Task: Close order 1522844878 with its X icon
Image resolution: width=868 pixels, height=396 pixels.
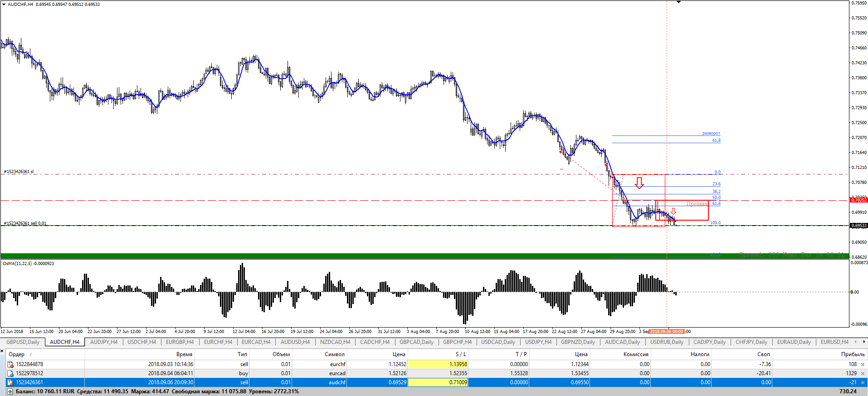Action: [x=863, y=364]
